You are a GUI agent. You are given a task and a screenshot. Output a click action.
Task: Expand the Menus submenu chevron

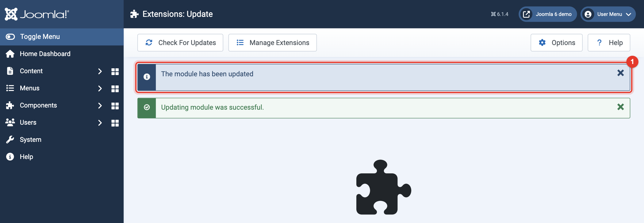tap(100, 89)
